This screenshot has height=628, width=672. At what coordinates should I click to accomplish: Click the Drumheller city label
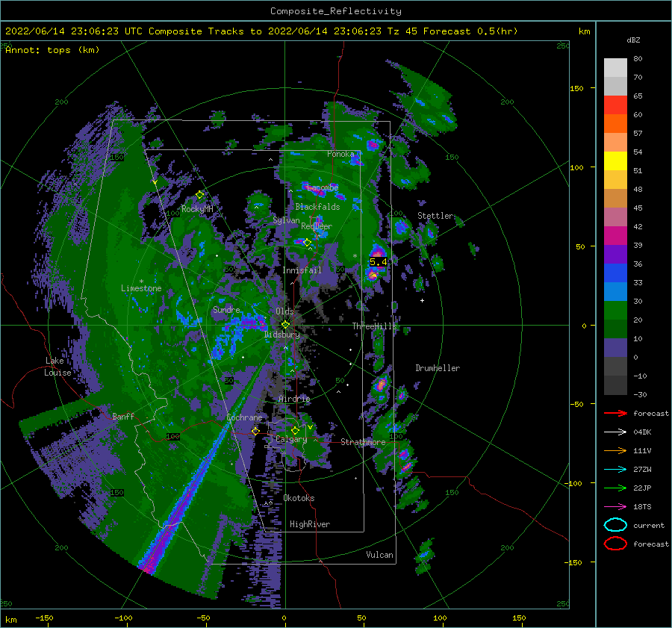pyautogui.click(x=438, y=368)
